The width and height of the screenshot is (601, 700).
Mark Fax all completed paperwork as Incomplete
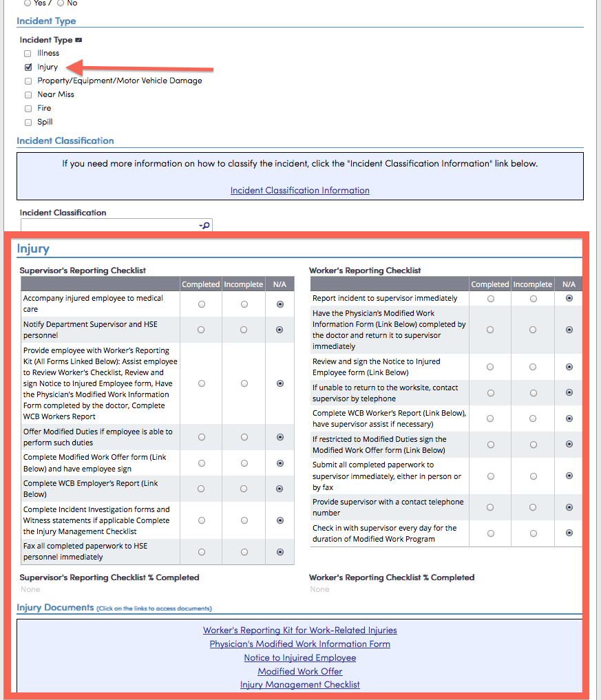point(244,552)
